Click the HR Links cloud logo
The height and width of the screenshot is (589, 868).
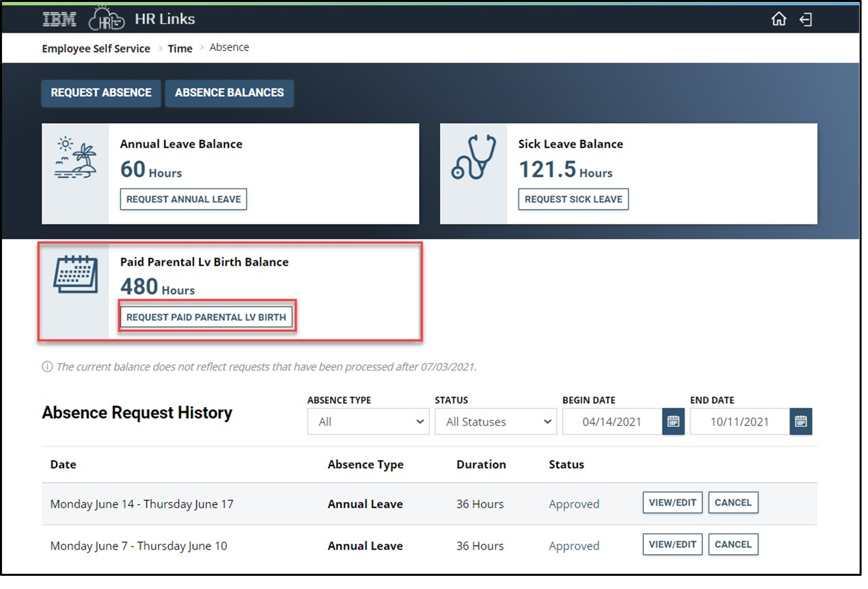(106, 18)
